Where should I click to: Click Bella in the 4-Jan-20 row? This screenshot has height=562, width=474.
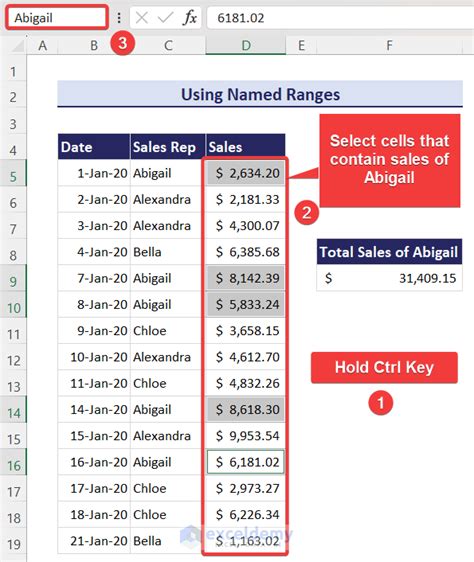coord(168,252)
